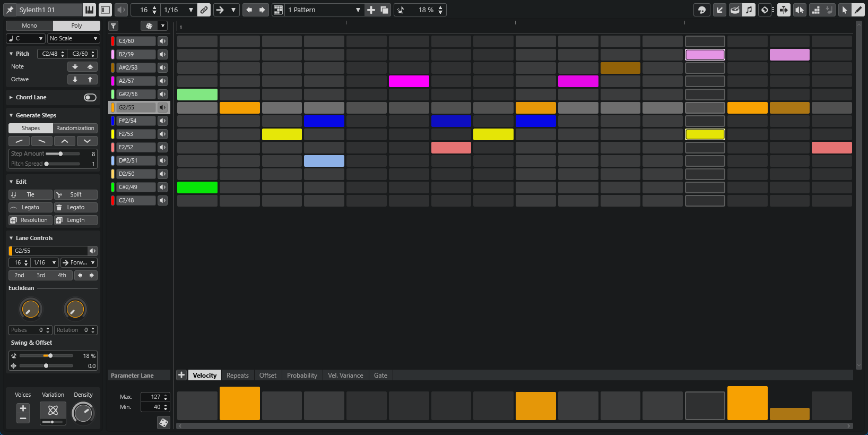The height and width of the screenshot is (435, 868).
Task: Open the 1 Pattern selector dropdown
Action: pos(324,10)
